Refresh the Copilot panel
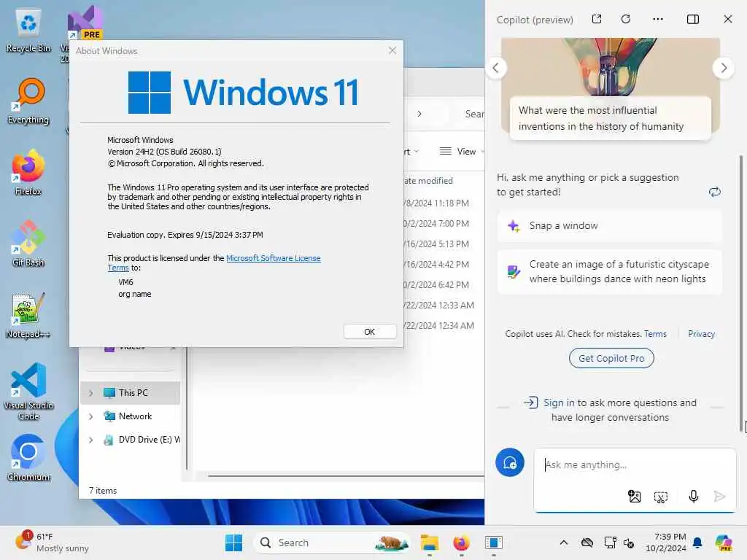747x560 pixels. (x=626, y=19)
